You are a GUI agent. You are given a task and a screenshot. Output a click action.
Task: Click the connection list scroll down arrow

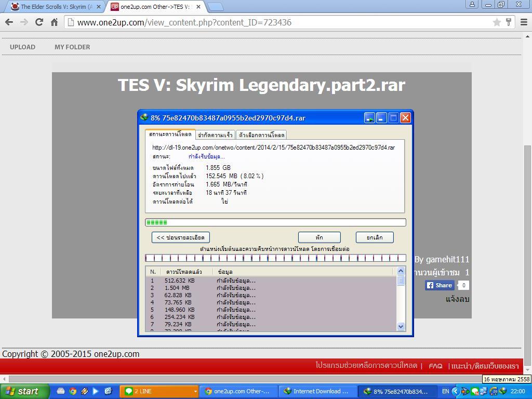(401, 326)
